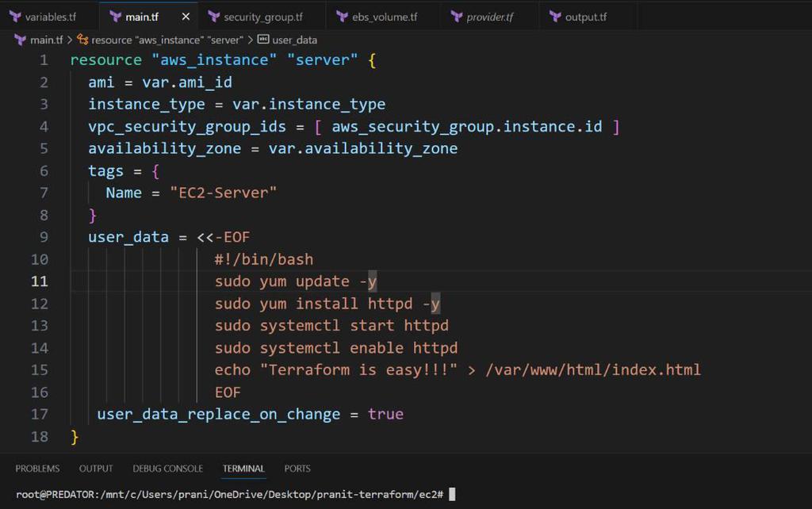812x509 pixels.
Task: Click the sudo yum update -y line
Action: click(x=296, y=281)
